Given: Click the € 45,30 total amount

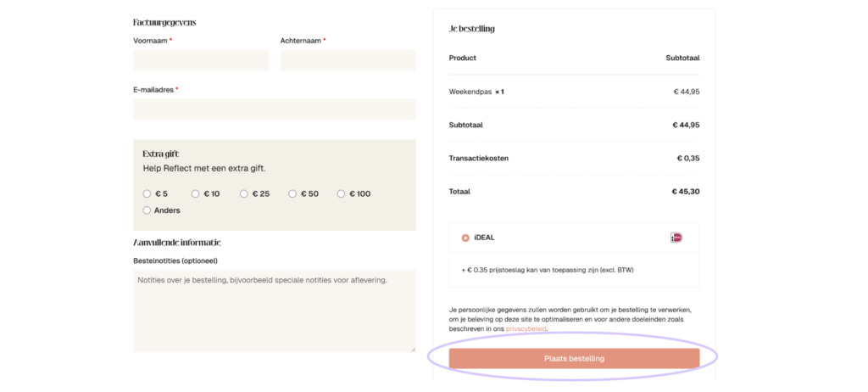Looking at the screenshot, I should tap(686, 192).
